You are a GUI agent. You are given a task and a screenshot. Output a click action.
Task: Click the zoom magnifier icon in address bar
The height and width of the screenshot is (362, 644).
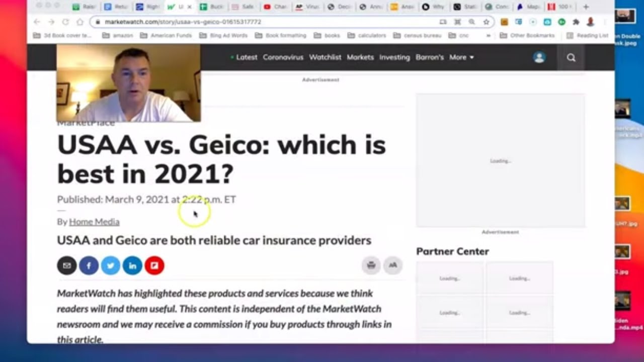pos(472,22)
